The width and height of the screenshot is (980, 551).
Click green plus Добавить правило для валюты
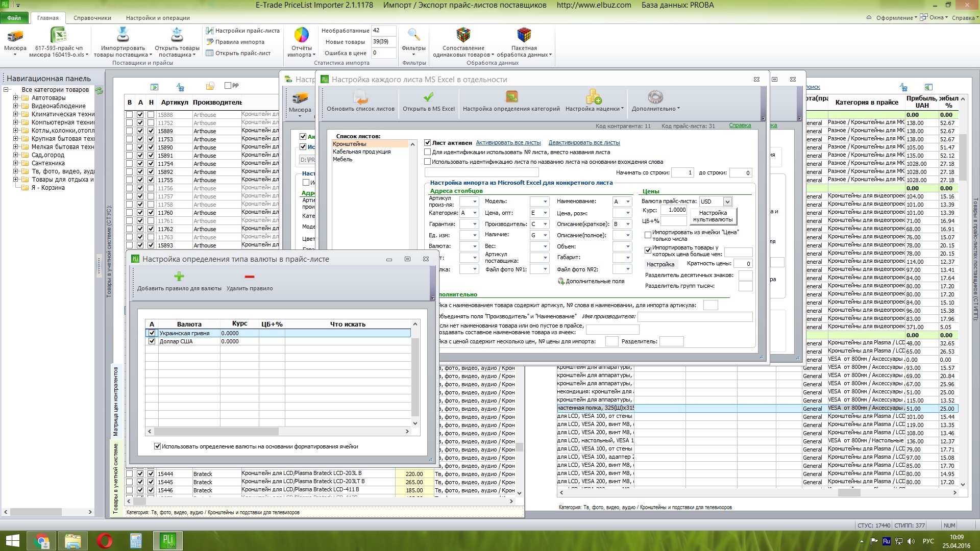(179, 277)
